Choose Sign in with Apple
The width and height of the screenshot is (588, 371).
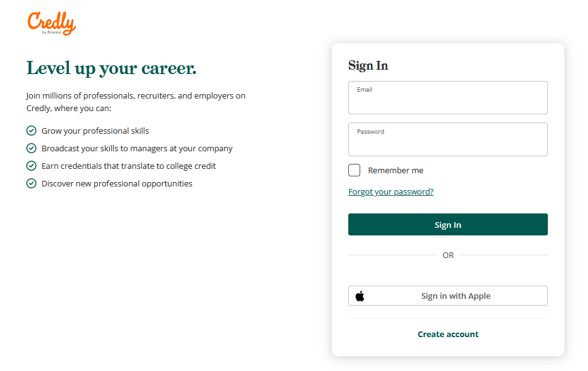tap(448, 296)
